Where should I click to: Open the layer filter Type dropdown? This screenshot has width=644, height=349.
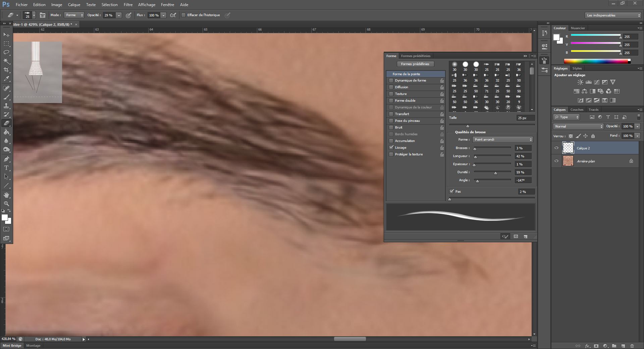567,117
